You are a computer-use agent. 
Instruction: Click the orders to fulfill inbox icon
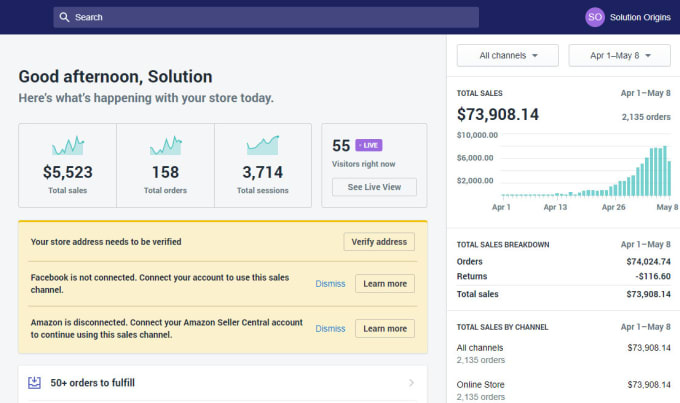click(x=35, y=382)
